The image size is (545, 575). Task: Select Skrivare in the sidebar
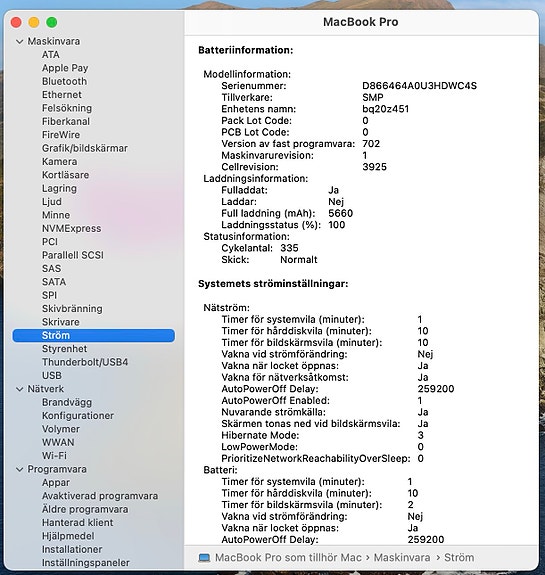click(x=61, y=322)
